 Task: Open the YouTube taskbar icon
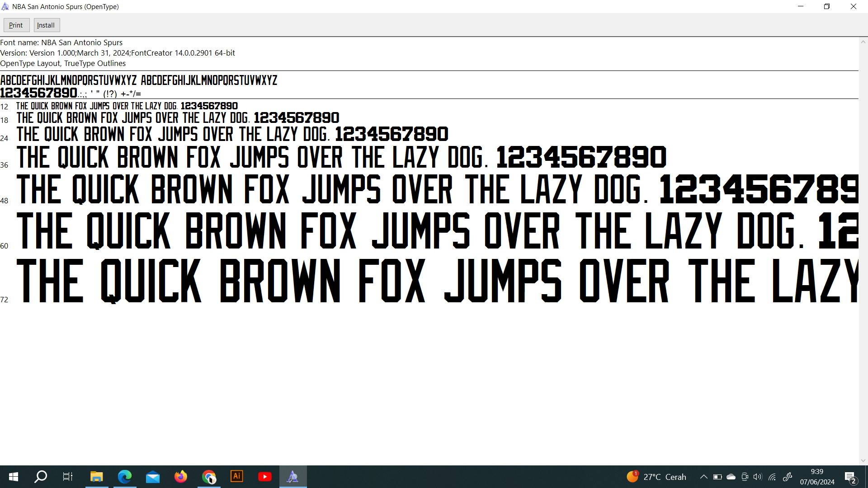click(x=265, y=477)
